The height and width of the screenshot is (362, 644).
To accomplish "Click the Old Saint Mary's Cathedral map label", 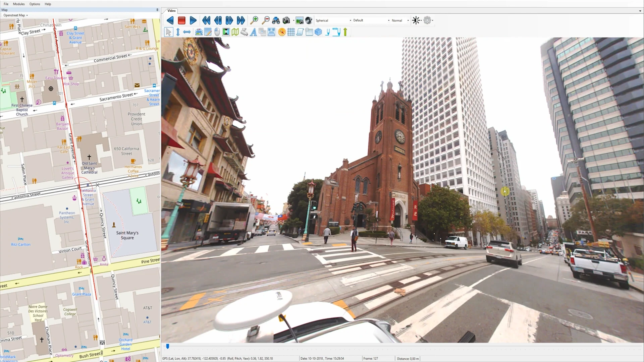I will 89,168.
